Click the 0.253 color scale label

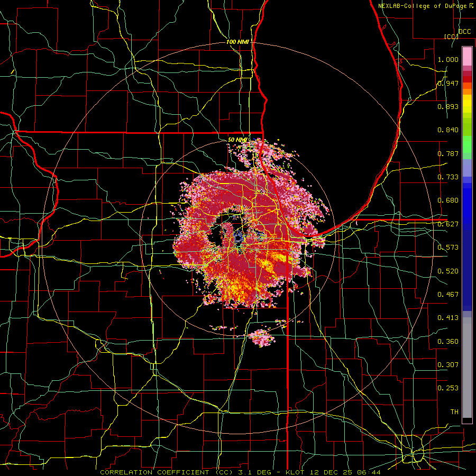[448, 388]
